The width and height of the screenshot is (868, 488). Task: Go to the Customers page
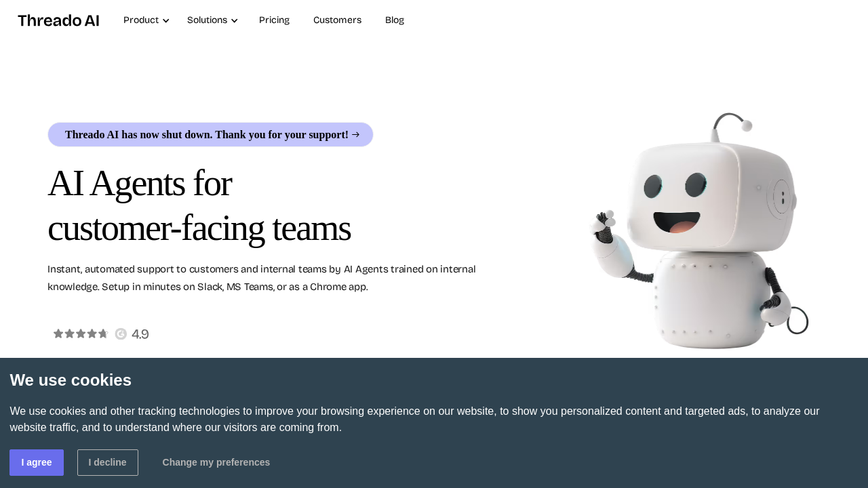coord(337,19)
